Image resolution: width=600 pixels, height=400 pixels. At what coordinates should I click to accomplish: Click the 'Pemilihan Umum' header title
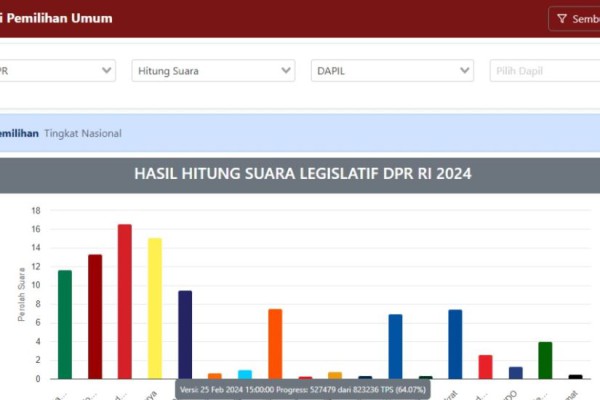pos(59,18)
